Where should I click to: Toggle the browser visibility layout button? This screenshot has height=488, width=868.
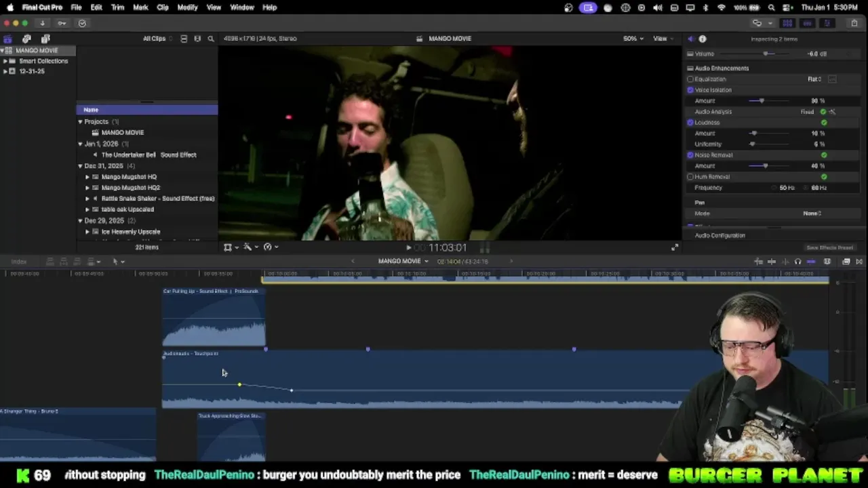click(x=787, y=23)
